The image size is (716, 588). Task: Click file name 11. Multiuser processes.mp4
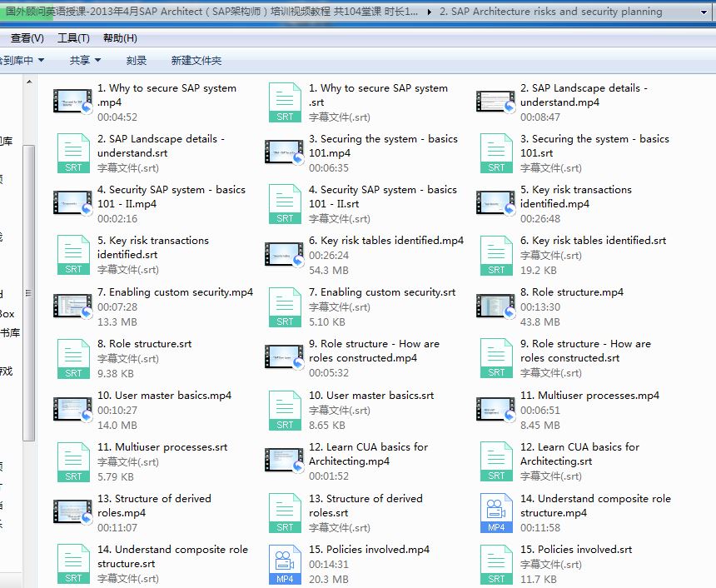(x=590, y=396)
